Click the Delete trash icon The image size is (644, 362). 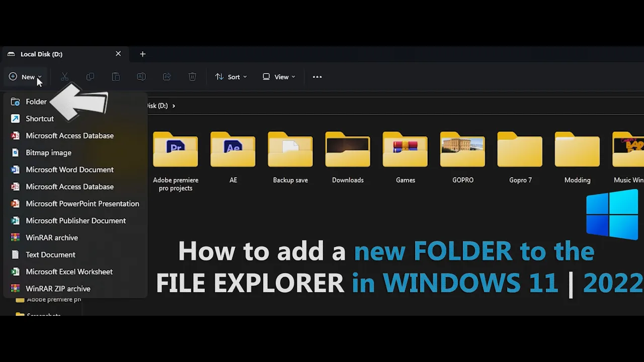pyautogui.click(x=192, y=77)
